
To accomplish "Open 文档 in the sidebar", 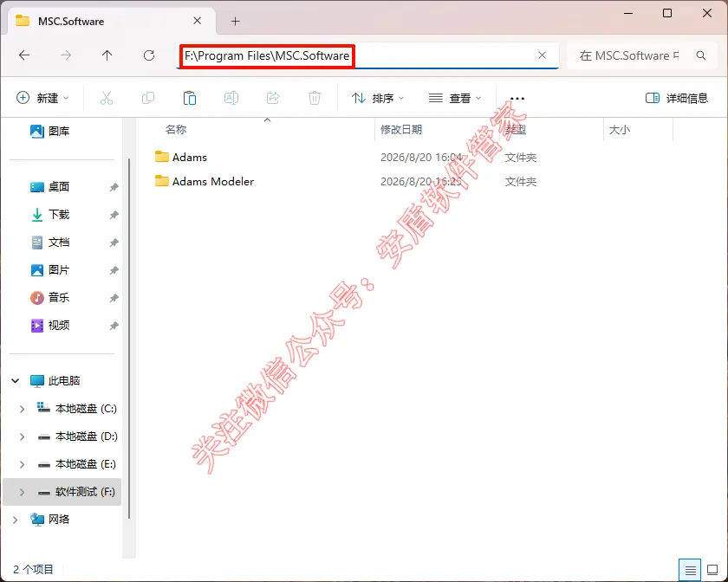I will pyautogui.click(x=50, y=242).
